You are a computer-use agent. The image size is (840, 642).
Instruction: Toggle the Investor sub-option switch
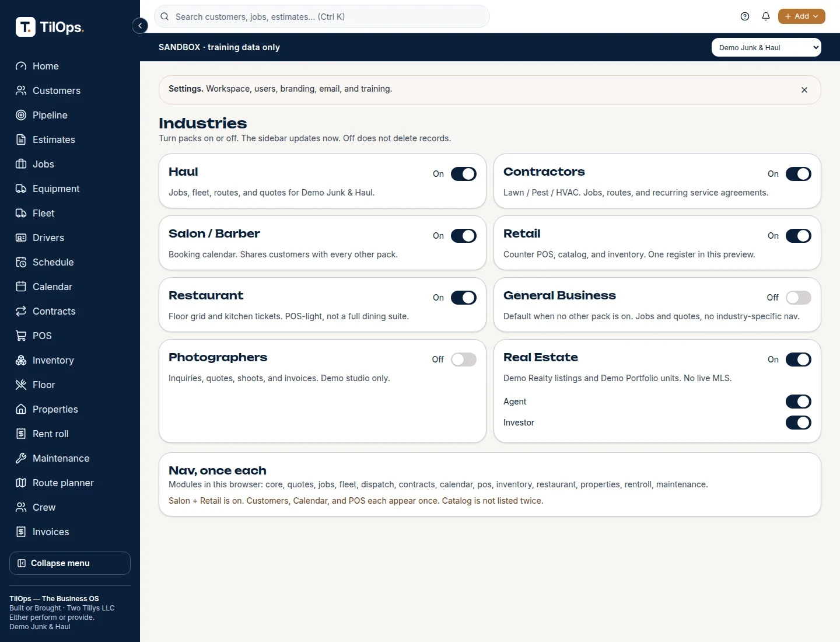[x=799, y=423]
